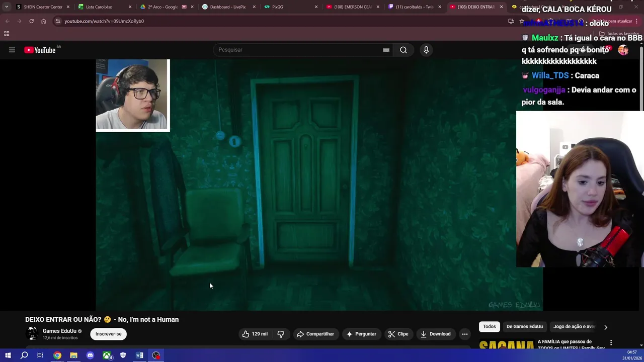Install or cast icon in address bar
644x362 pixels.
[511, 21]
